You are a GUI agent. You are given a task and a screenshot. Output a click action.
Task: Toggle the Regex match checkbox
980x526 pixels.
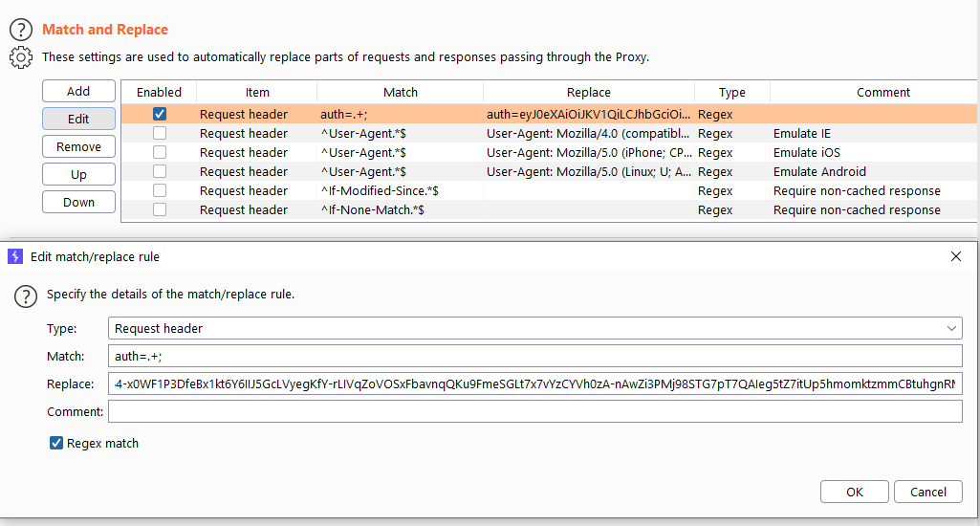coord(57,443)
